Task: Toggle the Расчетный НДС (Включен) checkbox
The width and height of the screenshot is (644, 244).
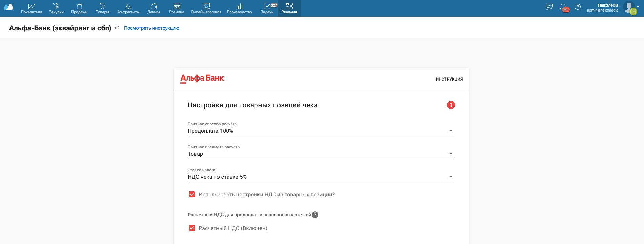Action: pyautogui.click(x=192, y=228)
